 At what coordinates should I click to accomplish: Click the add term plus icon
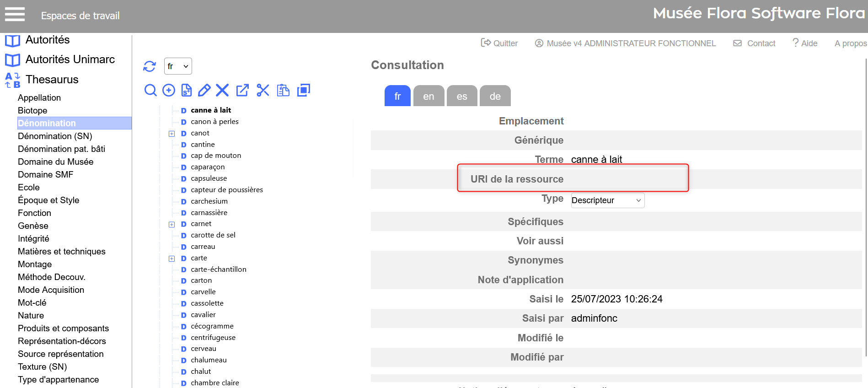169,90
